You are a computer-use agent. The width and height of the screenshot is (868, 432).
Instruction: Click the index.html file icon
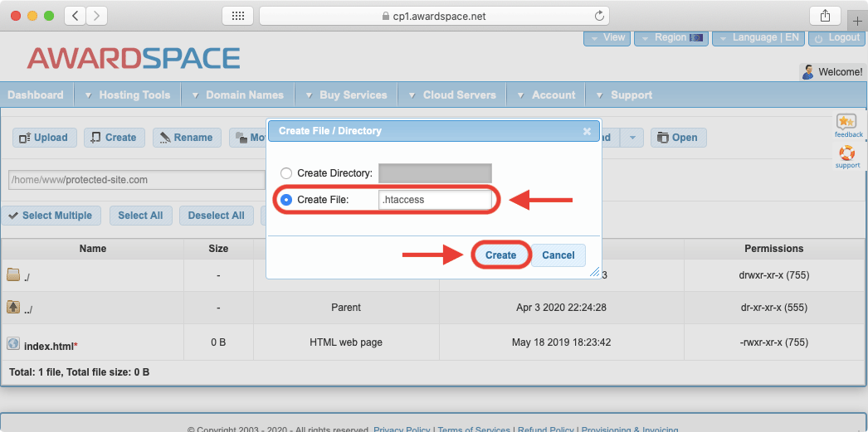point(13,343)
